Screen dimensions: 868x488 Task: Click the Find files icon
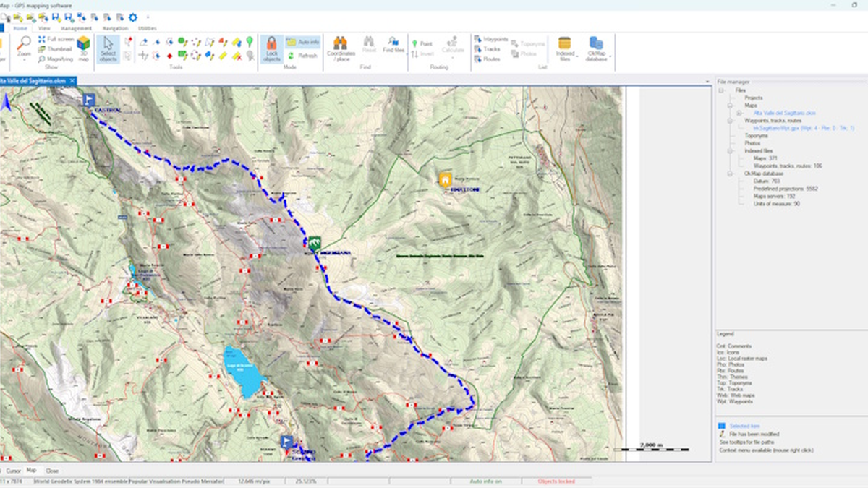coord(393,44)
